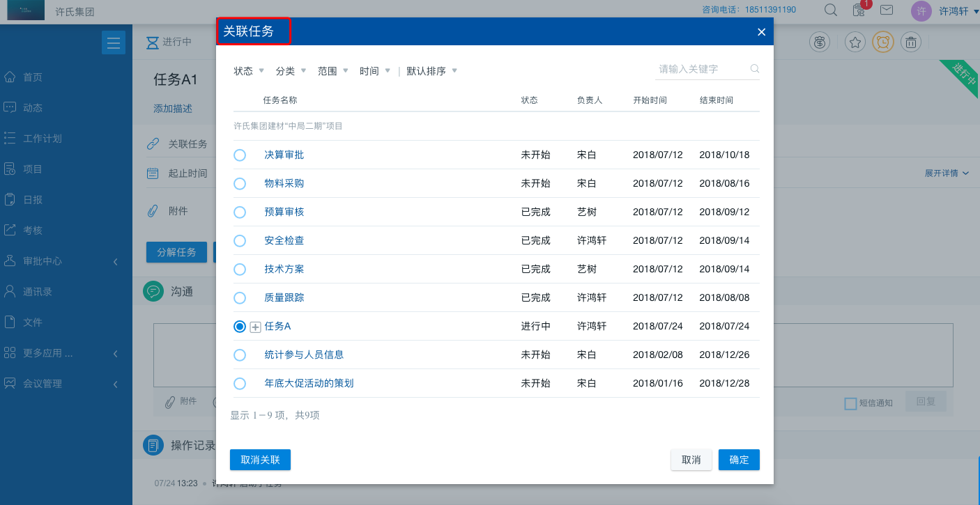
Task: Open the 默认排序 sort dropdown
Action: point(431,71)
